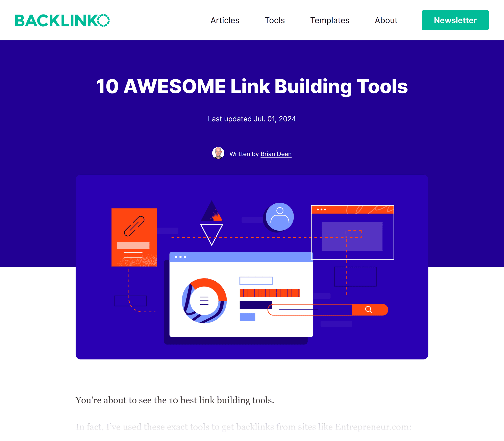Click the pie chart icon in illustration
This screenshot has width=504, height=441.
[204, 300]
